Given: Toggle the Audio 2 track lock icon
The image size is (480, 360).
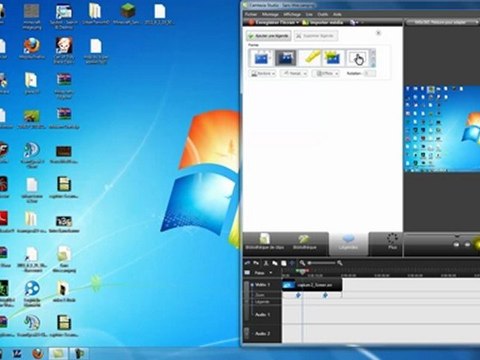Looking at the screenshot, I should tap(247, 332).
